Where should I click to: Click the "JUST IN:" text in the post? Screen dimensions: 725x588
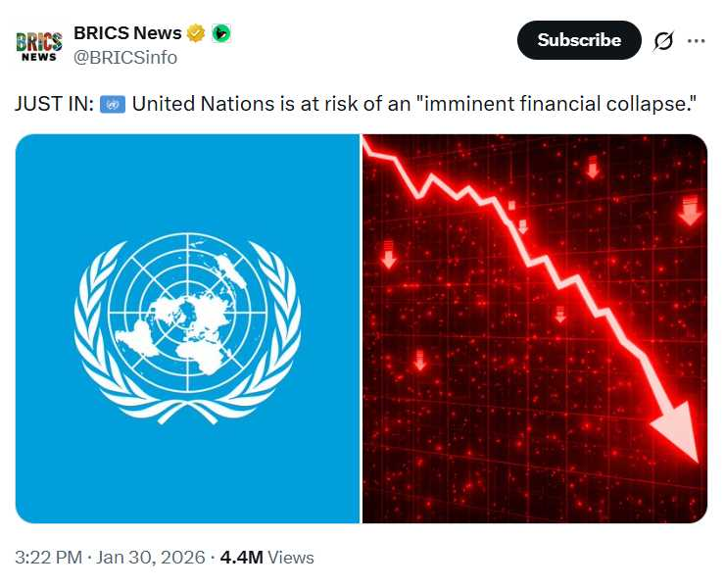coord(54,103)
